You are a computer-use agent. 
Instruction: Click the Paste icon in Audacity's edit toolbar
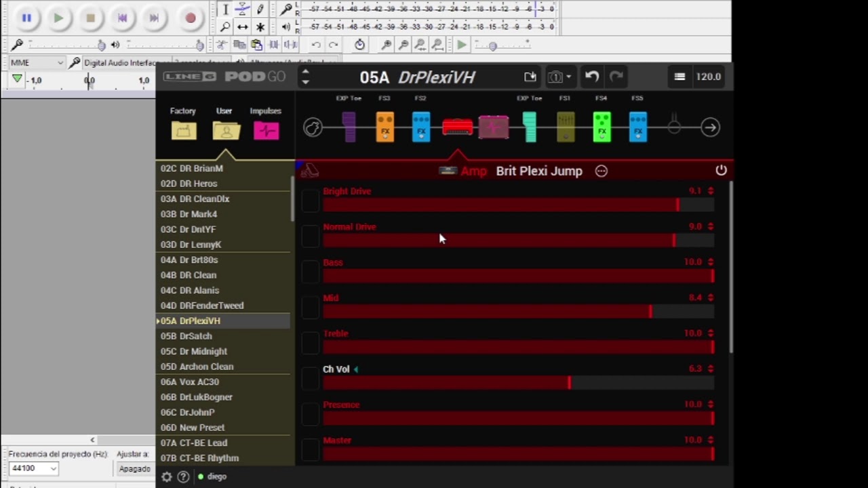pyautogui.click(x=256, y=45)
